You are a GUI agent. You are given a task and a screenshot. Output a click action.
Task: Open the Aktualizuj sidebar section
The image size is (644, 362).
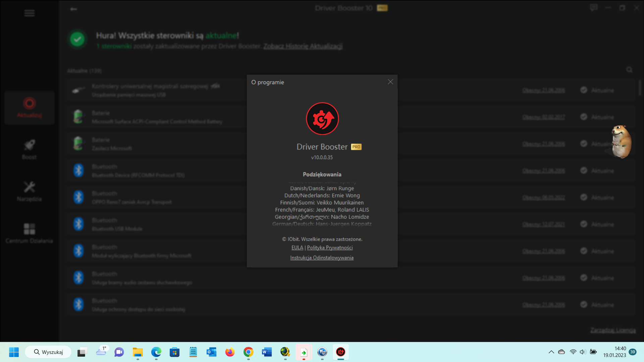pos(30,108)
